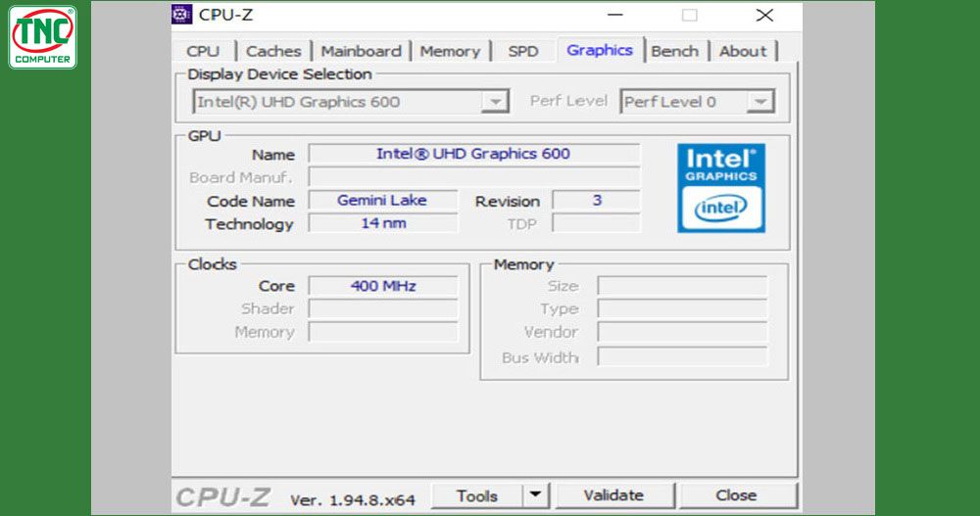The width and height of the screenshot is (980, 516).
Task: Click the Display Device Selection label
Action: point(279,74)
